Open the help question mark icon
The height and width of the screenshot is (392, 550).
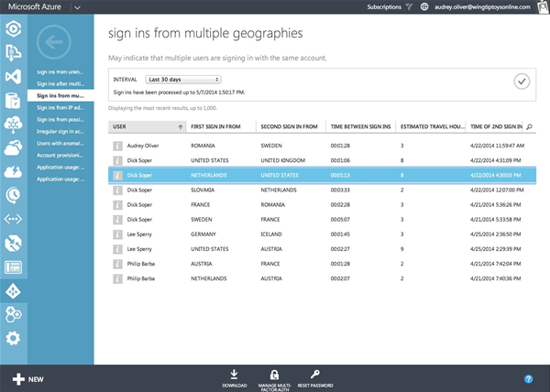click(x=528, y=378)
